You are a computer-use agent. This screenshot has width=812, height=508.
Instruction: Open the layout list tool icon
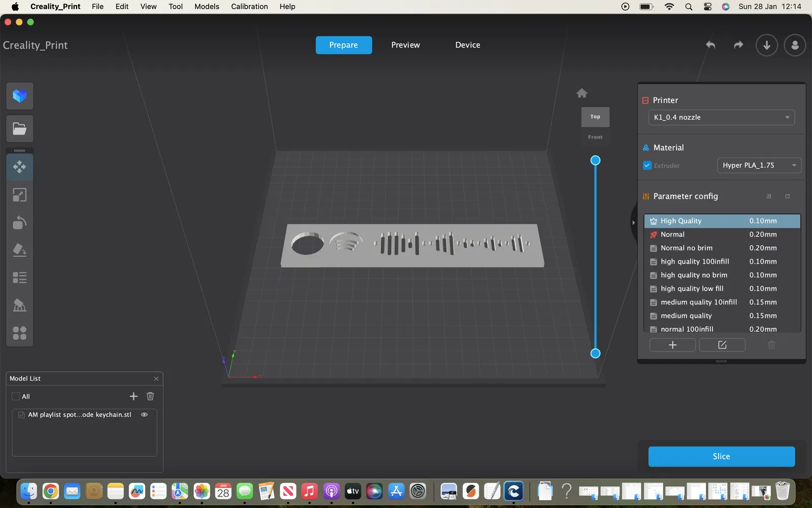pos(20,277)
